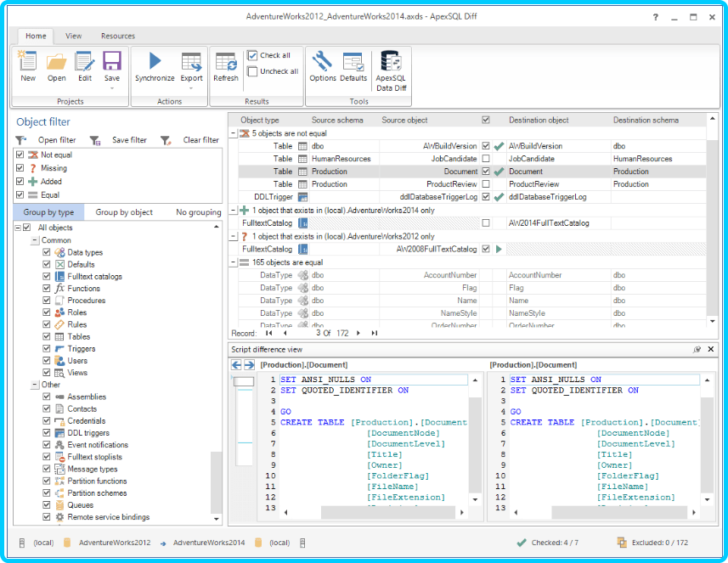Sort by Destination object column header

point(538,121)
